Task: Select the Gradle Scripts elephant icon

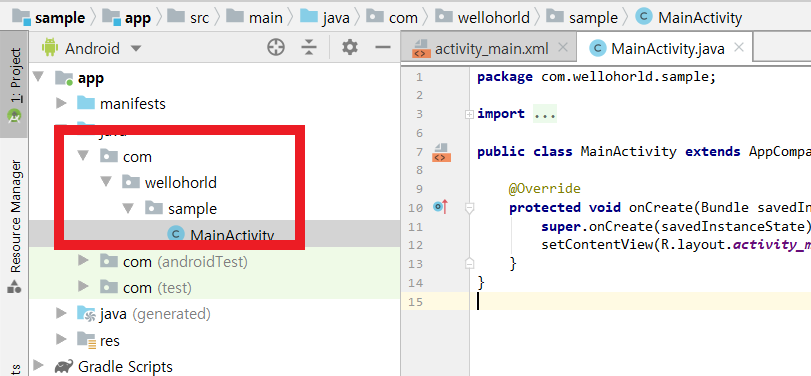Action: point(64,367)
